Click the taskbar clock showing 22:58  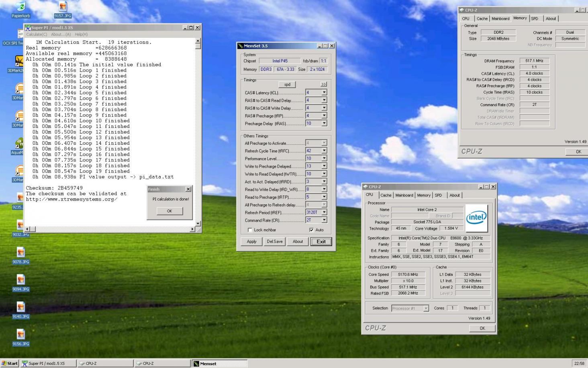579,363
